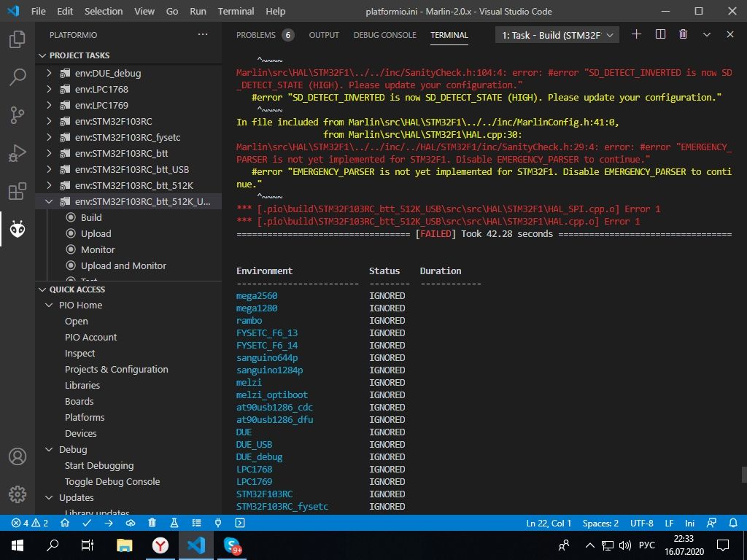Click Toggle Debug Console item

coord(112,481)
